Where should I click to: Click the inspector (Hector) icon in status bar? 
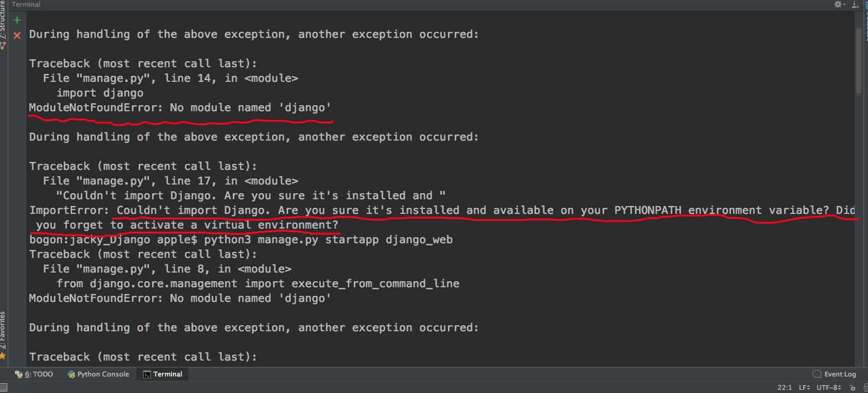pos(862,388)
